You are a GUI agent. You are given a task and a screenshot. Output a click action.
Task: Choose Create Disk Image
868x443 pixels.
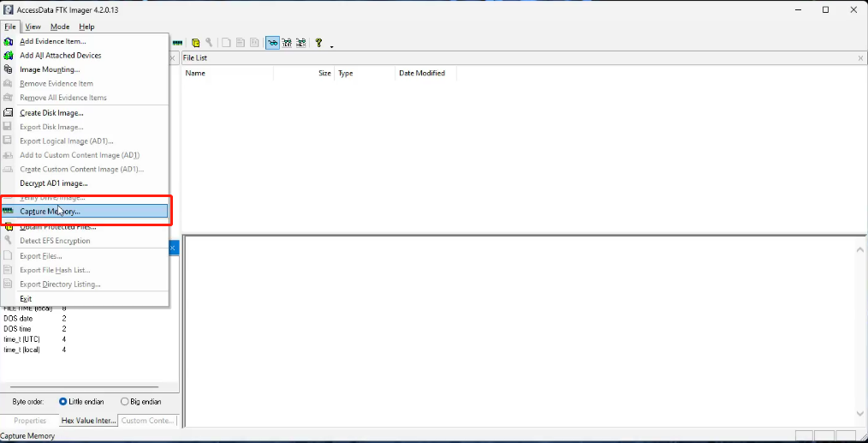(x=85, y=112)
